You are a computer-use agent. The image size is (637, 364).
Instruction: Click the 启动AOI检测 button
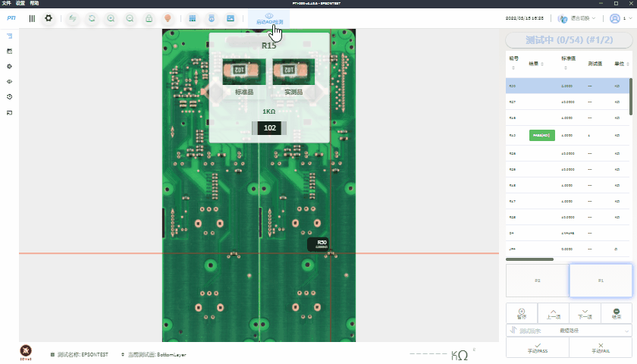tap(269, 18)
